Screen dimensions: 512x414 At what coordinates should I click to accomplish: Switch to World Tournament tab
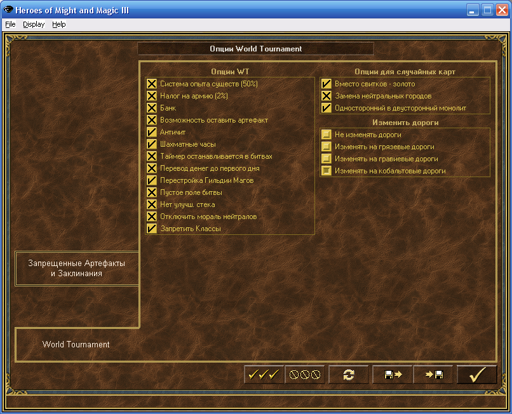click(x=76, y=344)
